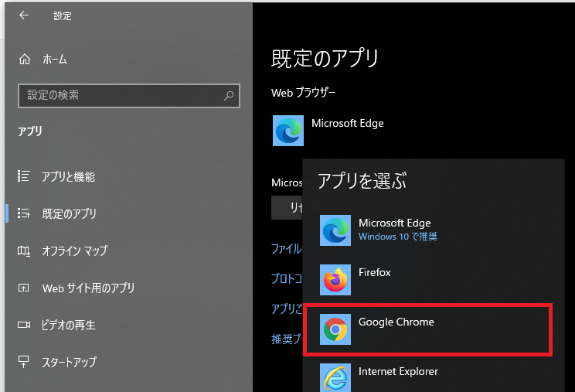The width and height of the screenshot is (575, 392).
Task: Go to オフライン マップ page
Action: (75, 251)
